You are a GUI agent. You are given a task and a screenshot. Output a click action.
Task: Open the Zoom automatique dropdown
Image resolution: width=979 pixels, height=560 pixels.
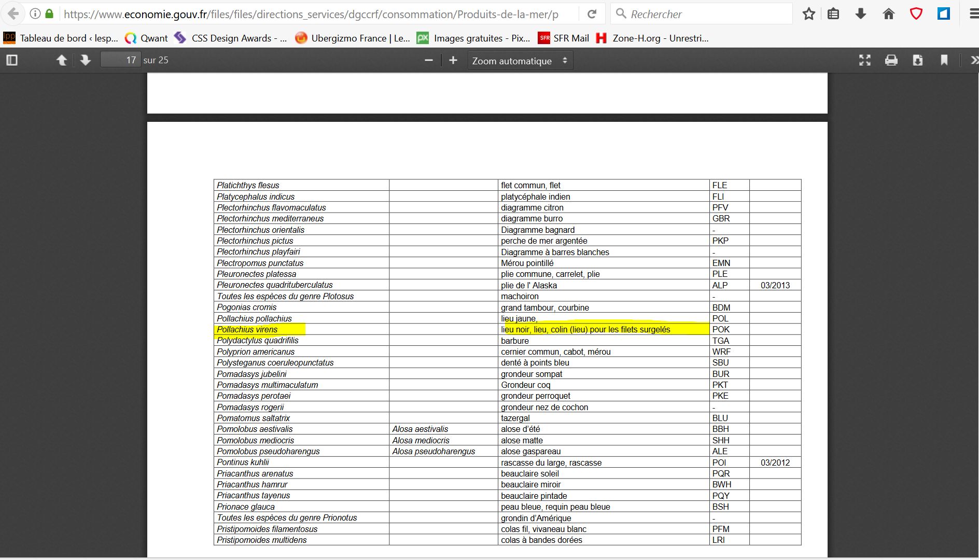pyautogui.click(x=520, y=61)
